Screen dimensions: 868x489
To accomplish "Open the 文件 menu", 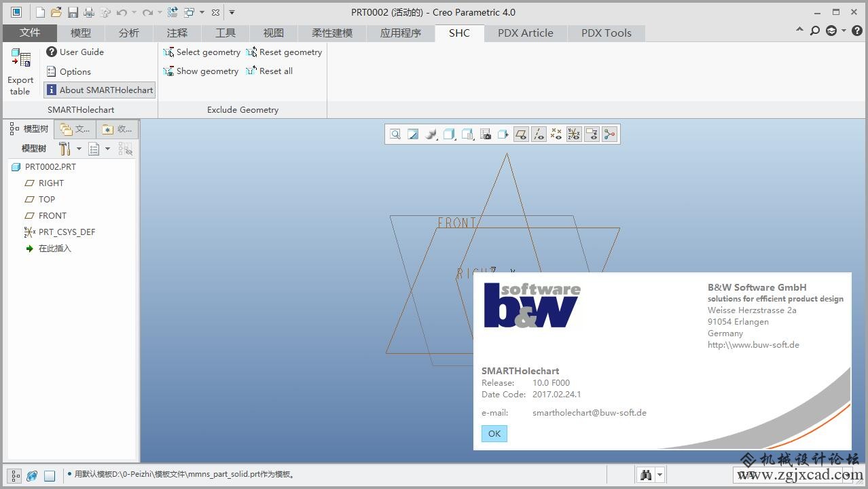I will tap(30, 33).
